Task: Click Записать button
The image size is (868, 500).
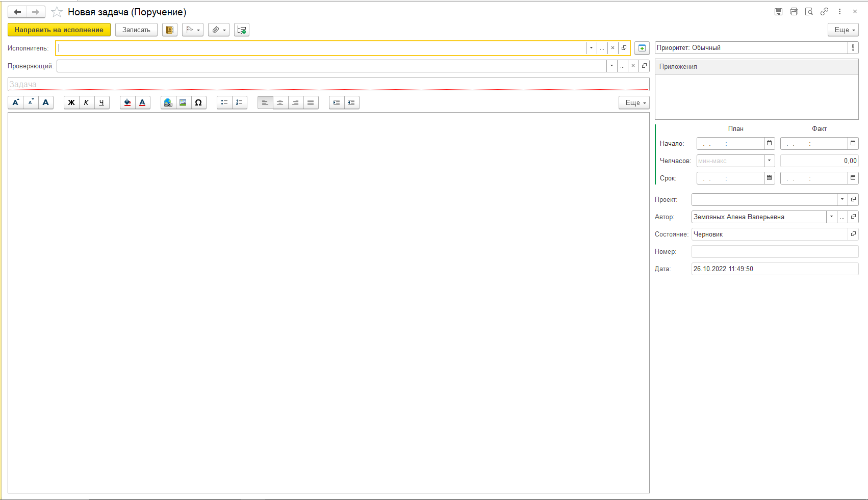Action: (136, 30)
